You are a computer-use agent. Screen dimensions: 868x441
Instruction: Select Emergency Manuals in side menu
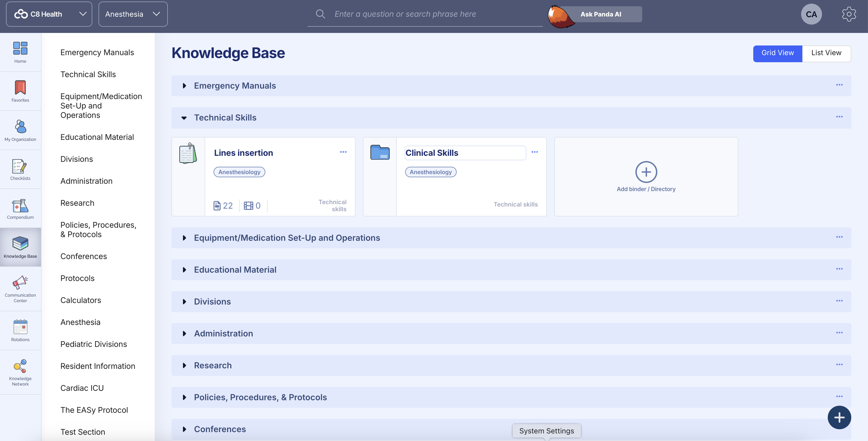tap(97, 53)
